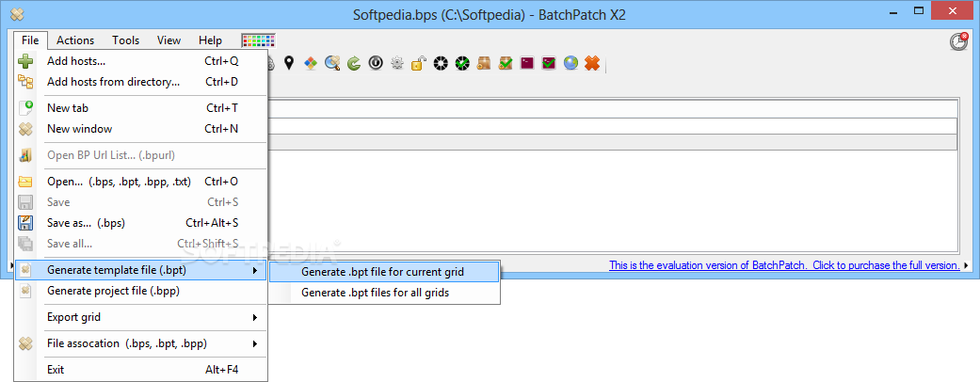Open the File menu

pyautogui.click(x=30, y=40)
